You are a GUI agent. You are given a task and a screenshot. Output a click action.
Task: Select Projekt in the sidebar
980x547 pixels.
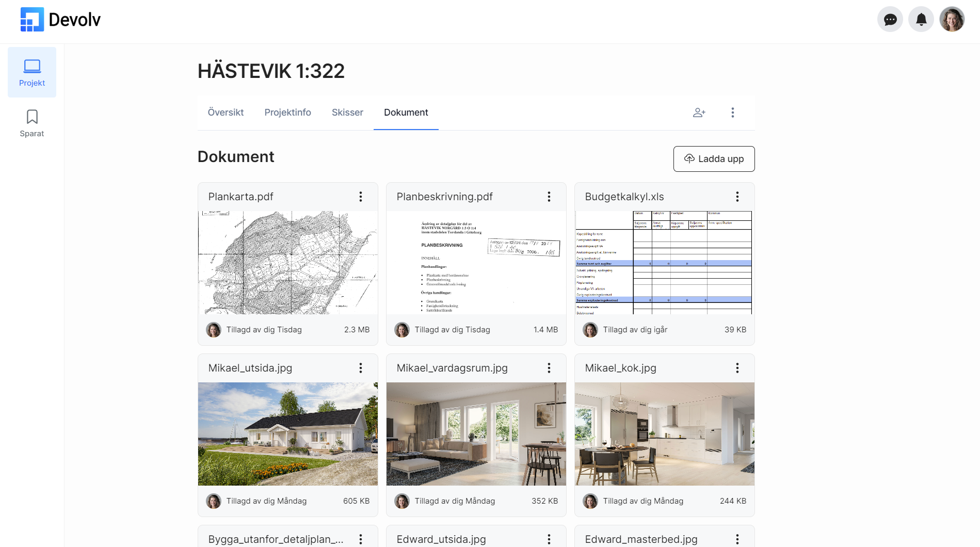(x=32, y=72)
